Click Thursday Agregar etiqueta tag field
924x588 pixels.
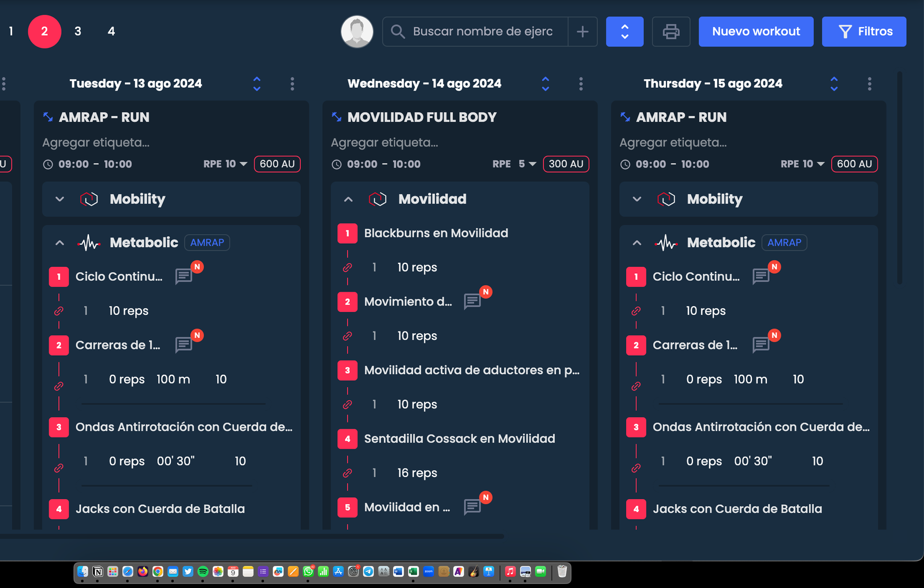pos(673,142)
